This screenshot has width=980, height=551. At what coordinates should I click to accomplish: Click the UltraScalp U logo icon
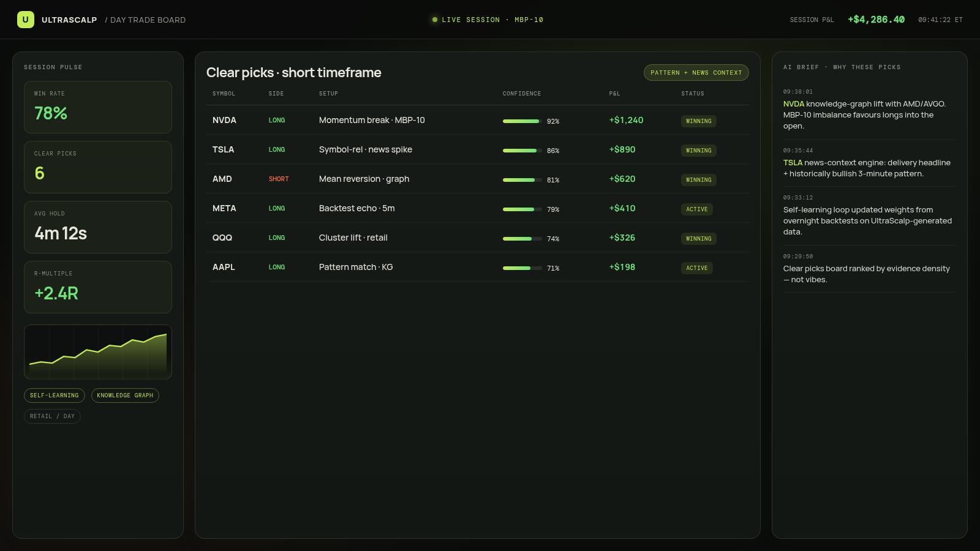point(26,20)
